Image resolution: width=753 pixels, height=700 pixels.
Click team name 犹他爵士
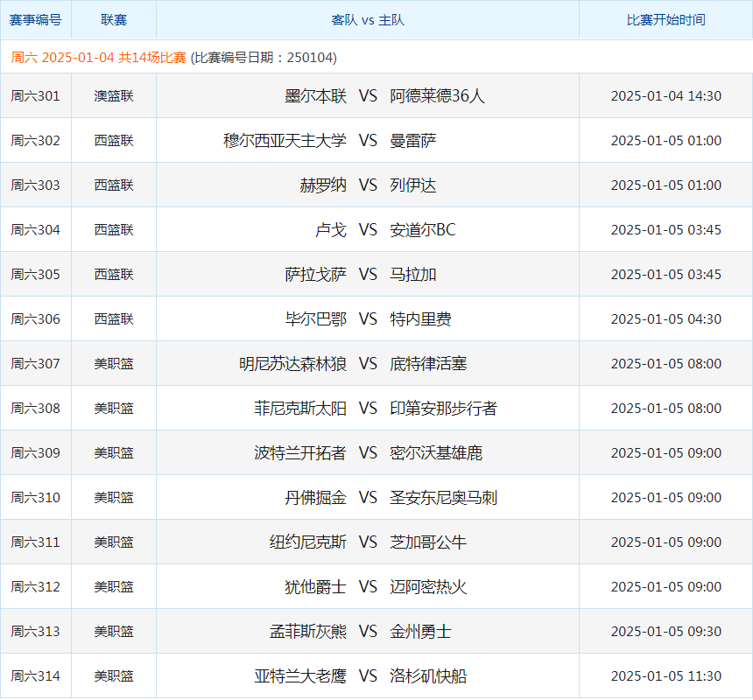[315, 587]
